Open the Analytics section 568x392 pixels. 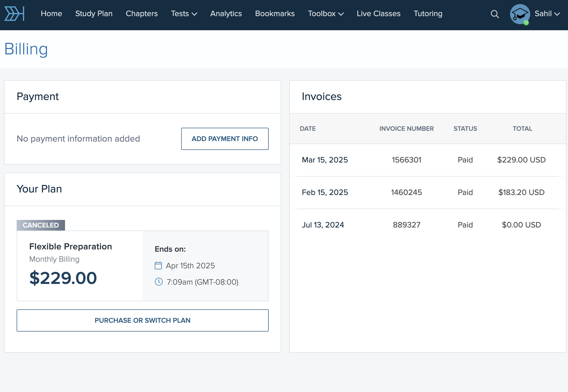(x=226, y=14)
